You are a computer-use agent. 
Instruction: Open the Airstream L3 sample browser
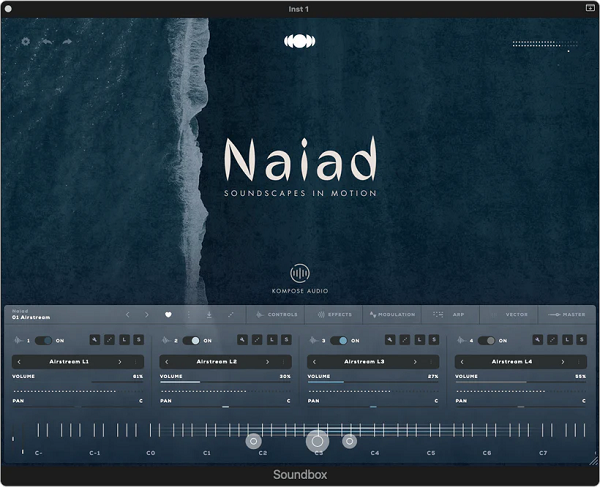point(364,362)
